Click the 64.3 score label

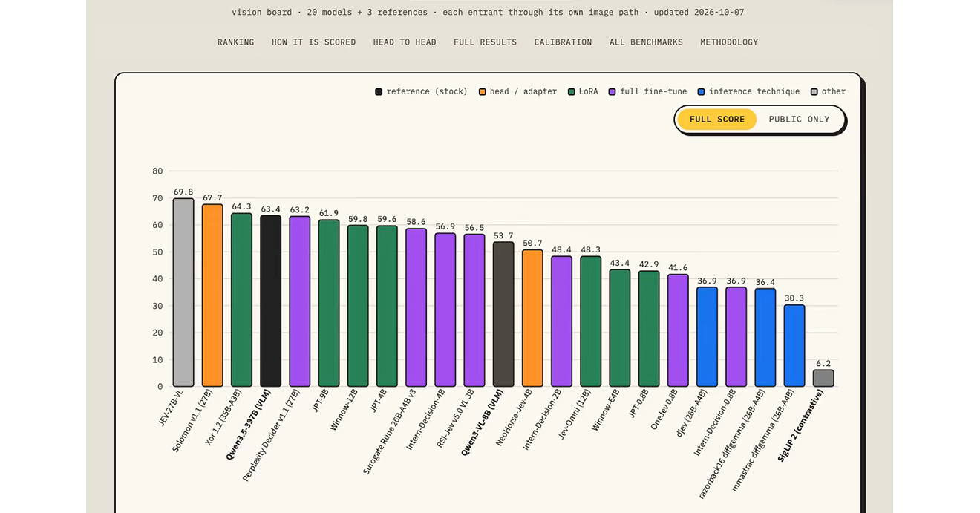click(241, 206)
